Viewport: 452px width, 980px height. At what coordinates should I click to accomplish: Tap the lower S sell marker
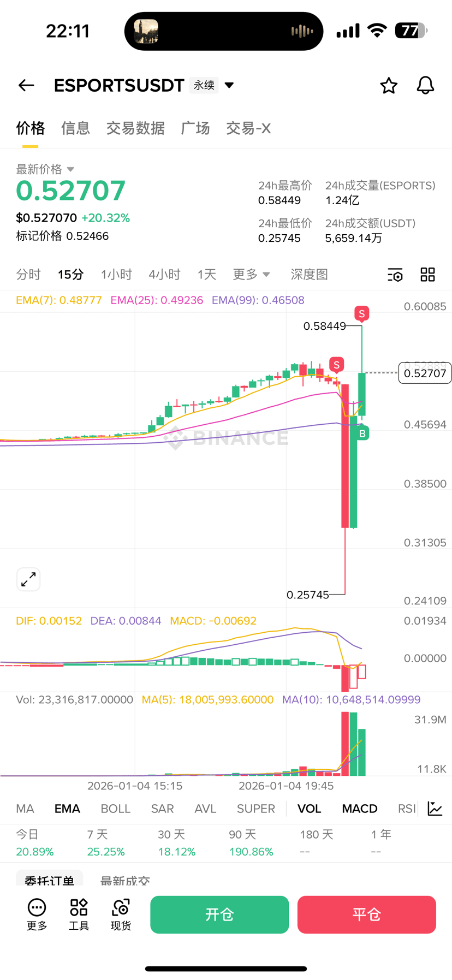coord(337,365)
